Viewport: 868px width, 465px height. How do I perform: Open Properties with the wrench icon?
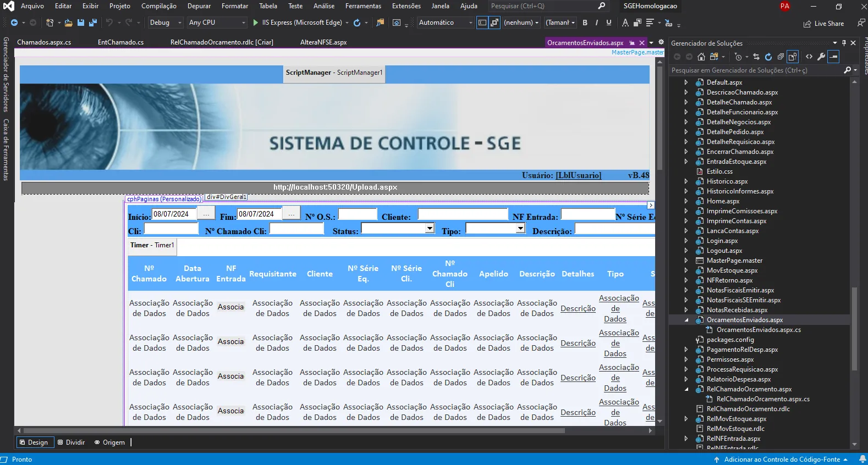point(821,57)
